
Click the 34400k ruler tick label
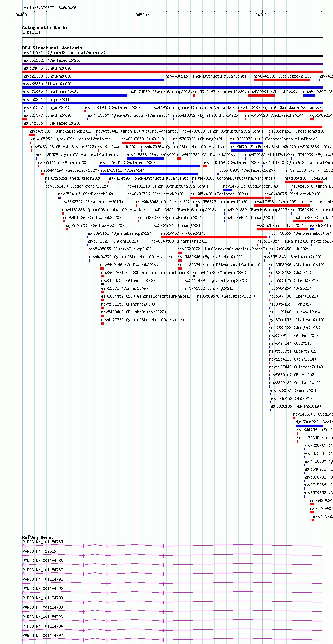(x=22, y=15)
